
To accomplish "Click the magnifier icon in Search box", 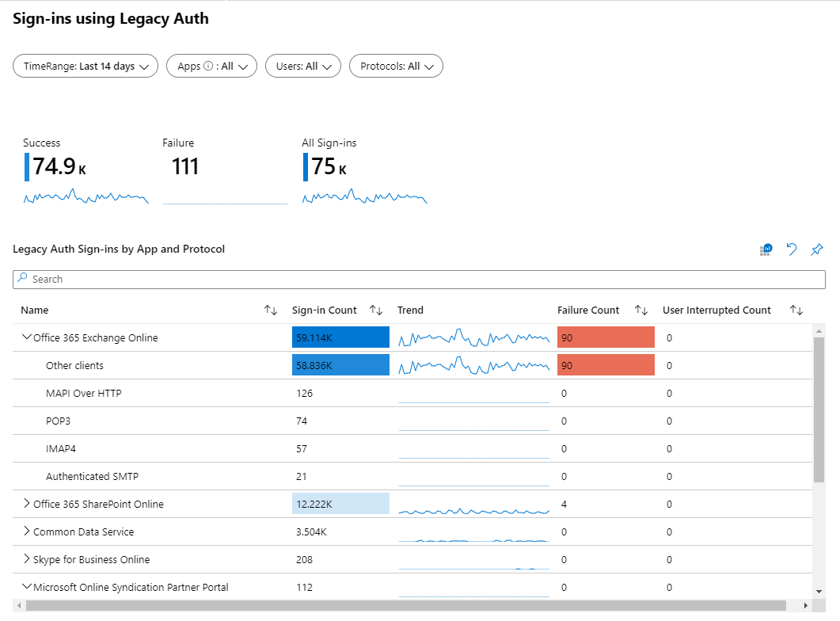I will coord(22,277).
